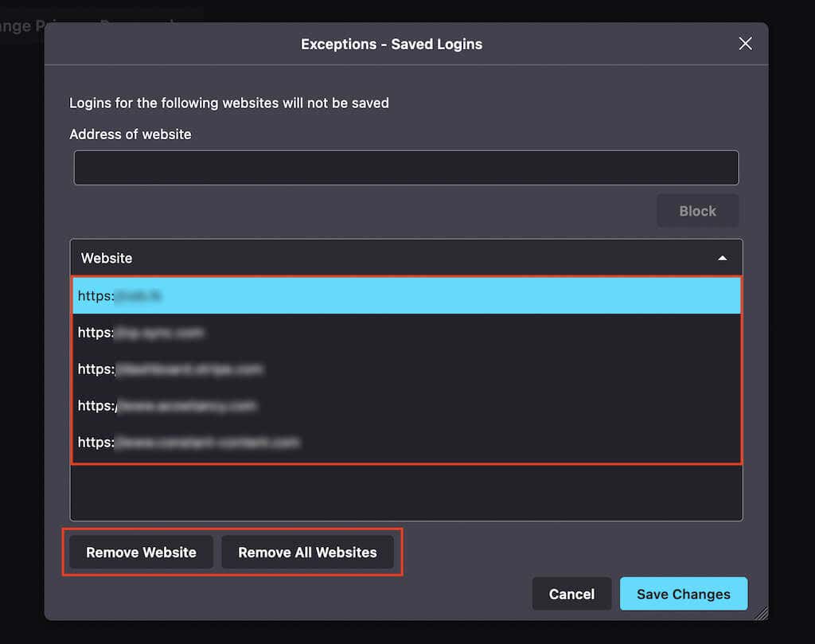Click the resize grip in the dialog corner
The height and width of the screenshot is (644, 815).
761,612
